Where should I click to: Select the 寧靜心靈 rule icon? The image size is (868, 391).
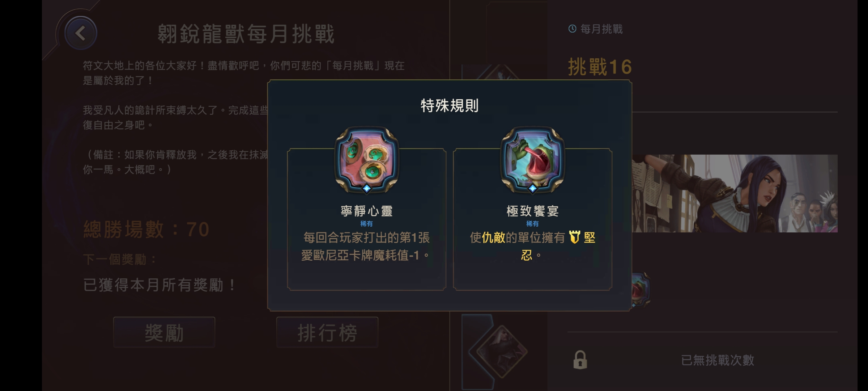[x=367, y=160]
